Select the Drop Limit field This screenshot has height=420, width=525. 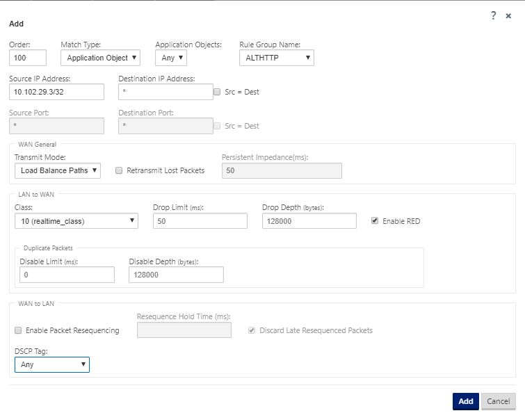coord(200,221)
